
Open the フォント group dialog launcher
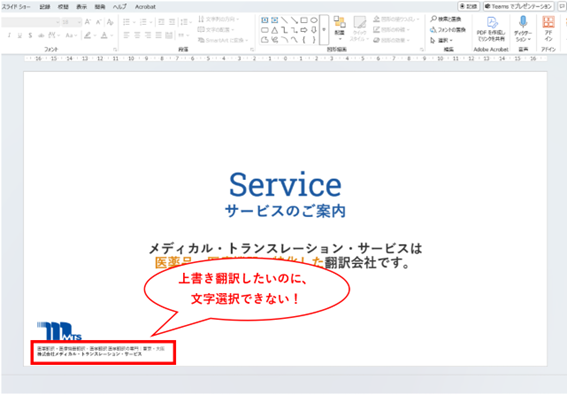115,49
